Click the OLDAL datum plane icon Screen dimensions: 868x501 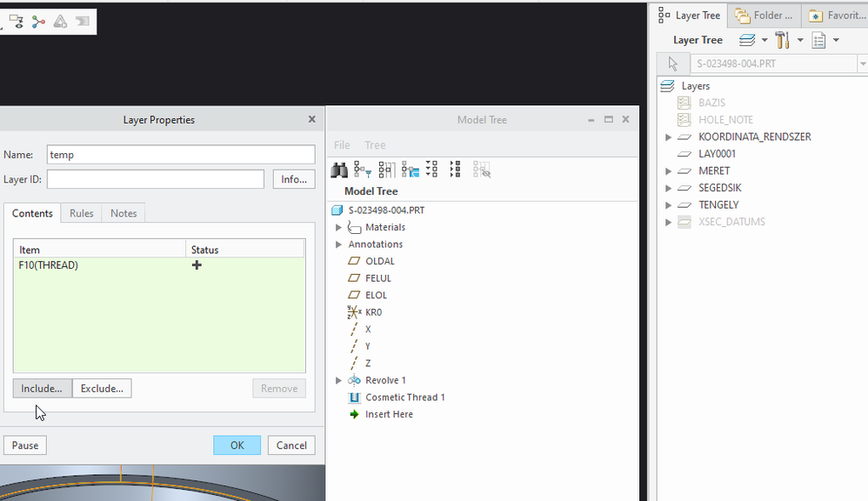[x=354, y=261]
